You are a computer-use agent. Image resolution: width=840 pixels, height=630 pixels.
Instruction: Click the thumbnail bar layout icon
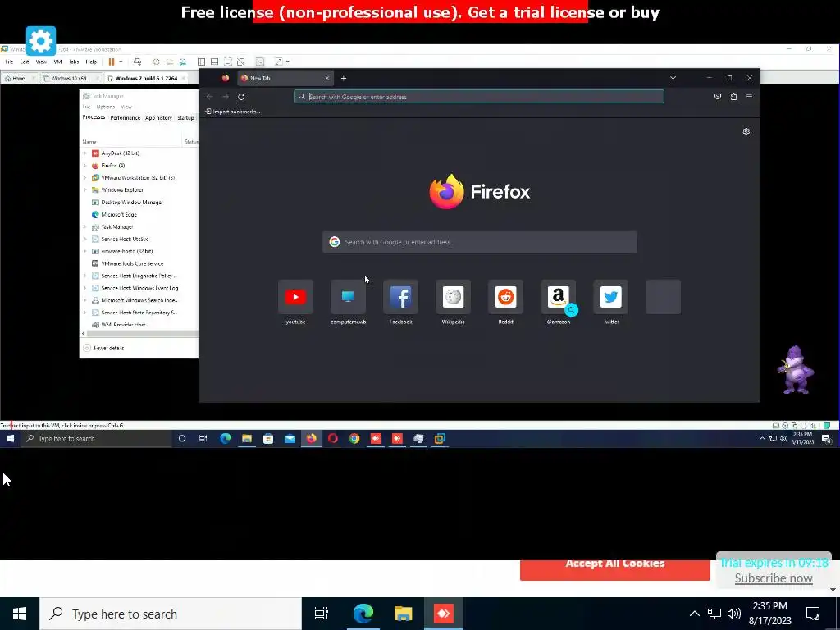[x=214, y=62]
